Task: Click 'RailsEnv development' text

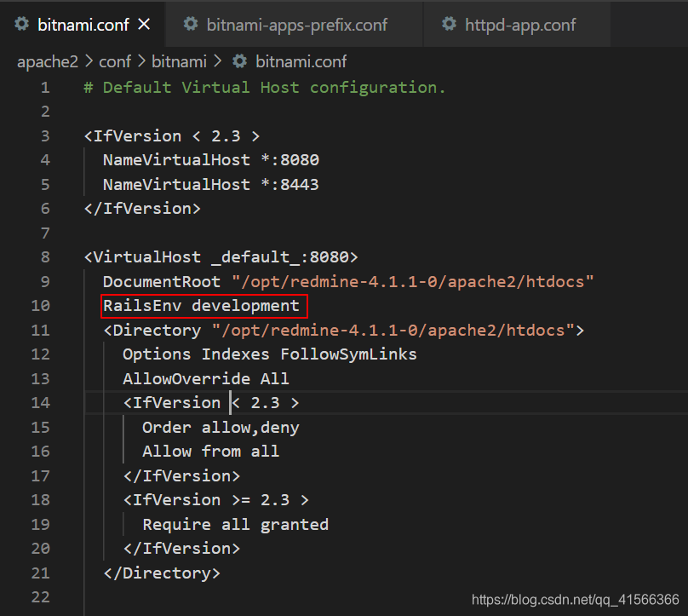Action: 202,306
